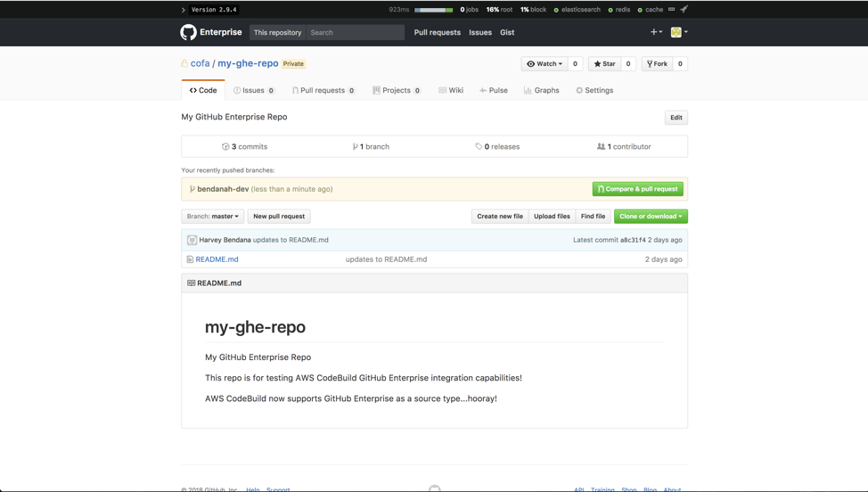Click the GitHub Octocat logo

[x=188, y=32]
